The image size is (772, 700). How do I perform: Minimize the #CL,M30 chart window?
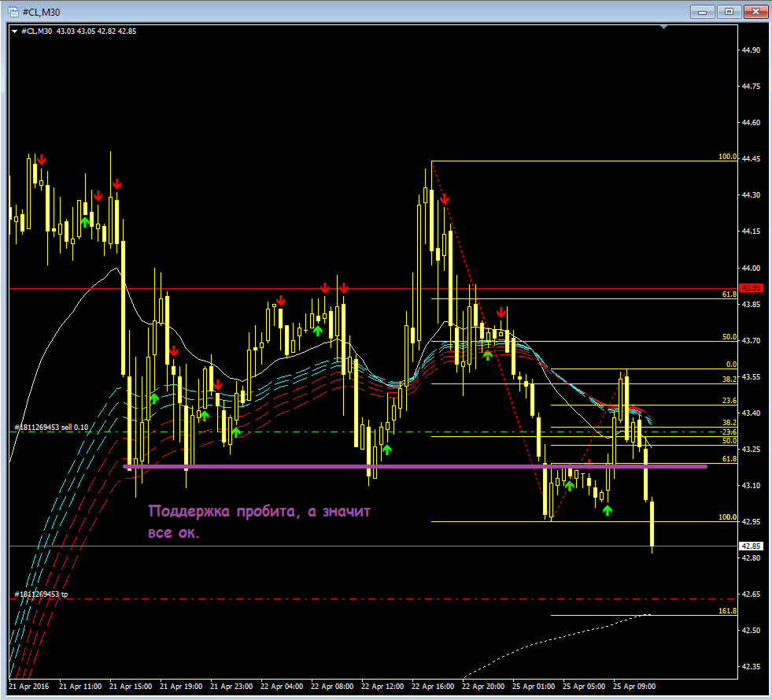point(703,12)
